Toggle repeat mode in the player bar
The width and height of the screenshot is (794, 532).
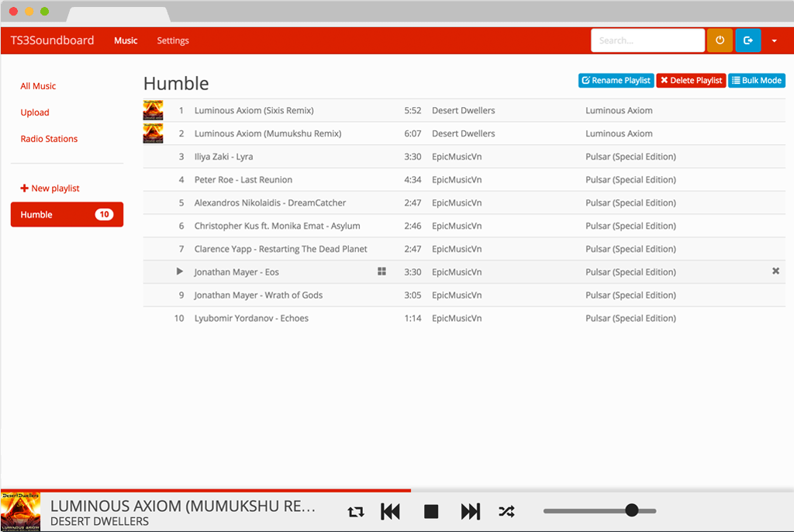tap(355, 512)
